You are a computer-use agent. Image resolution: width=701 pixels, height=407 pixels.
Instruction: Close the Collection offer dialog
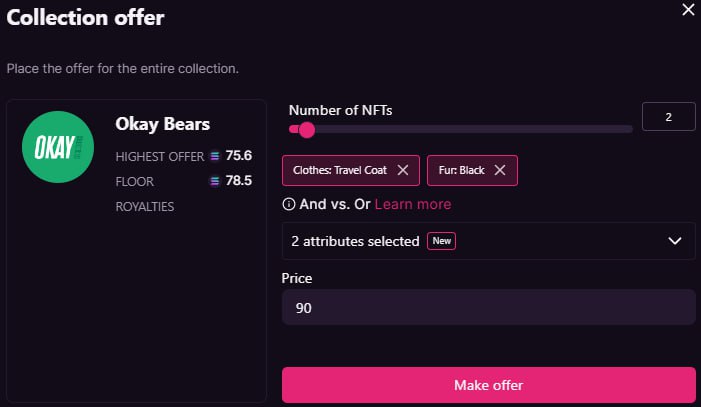point(686,10)
